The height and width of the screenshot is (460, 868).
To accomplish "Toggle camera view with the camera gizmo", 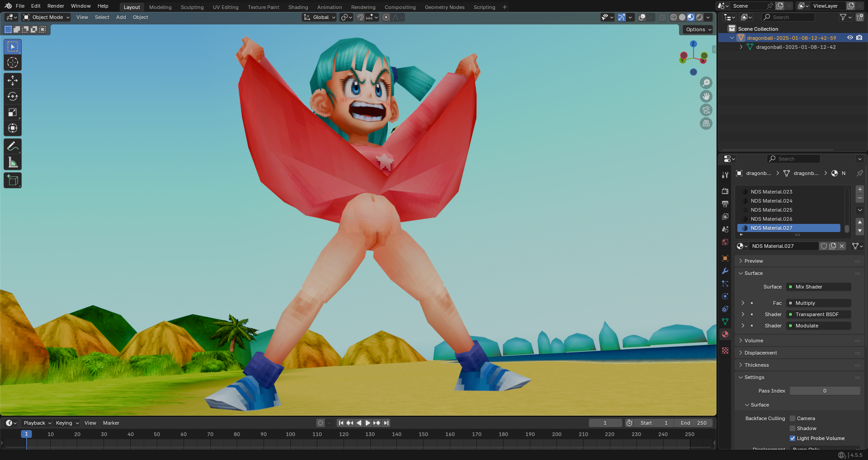I will (x=706, y=110).
